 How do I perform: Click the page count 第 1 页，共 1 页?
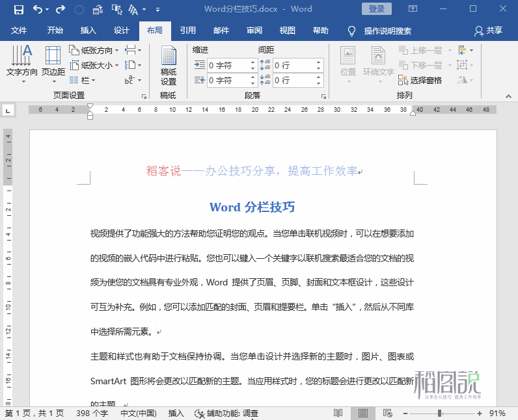click(34, 413)
